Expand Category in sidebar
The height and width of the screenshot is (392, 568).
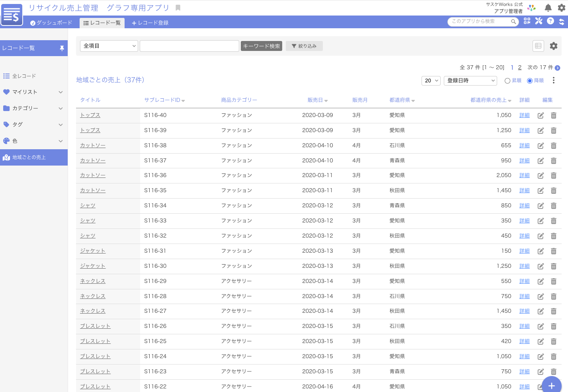34,108
